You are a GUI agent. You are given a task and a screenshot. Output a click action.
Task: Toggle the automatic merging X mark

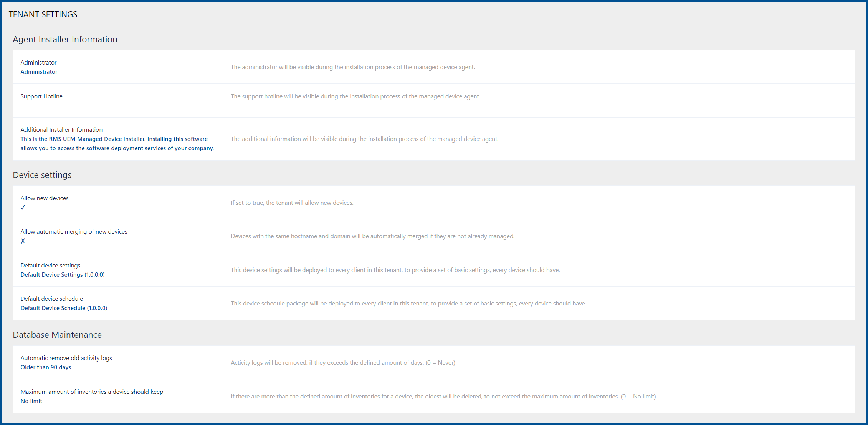click(x=23, y=241)
